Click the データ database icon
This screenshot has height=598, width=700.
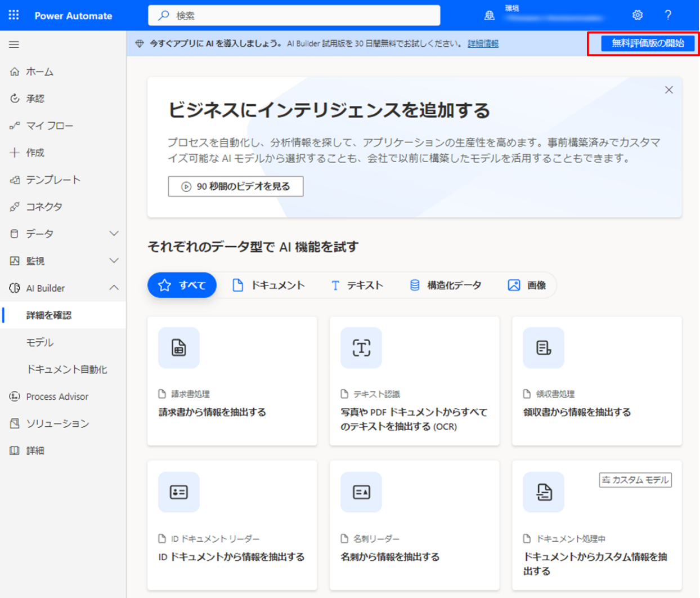coord(15,234)
